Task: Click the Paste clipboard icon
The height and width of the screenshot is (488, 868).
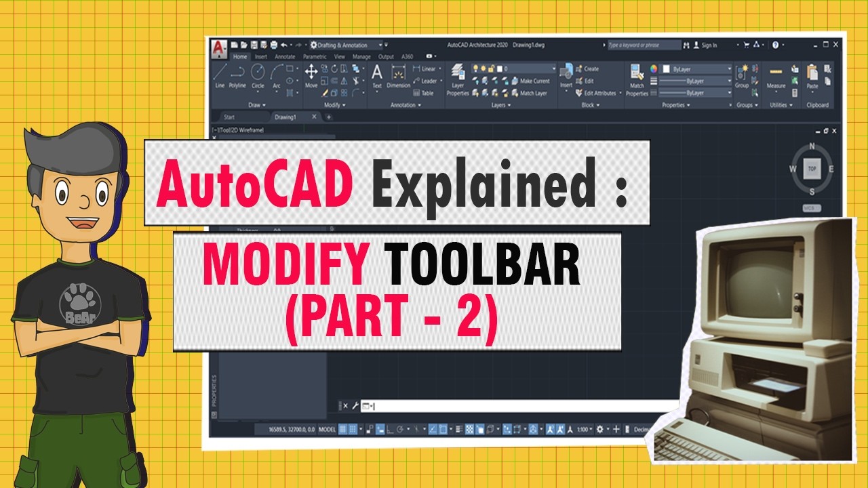Action: [x=812, y=77]
